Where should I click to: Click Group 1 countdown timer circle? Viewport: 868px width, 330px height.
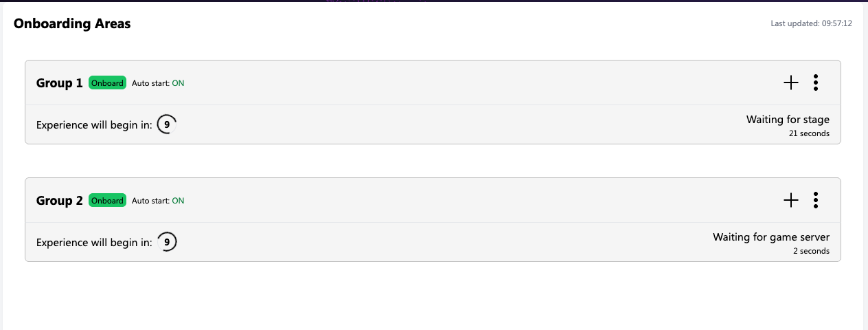167,125
